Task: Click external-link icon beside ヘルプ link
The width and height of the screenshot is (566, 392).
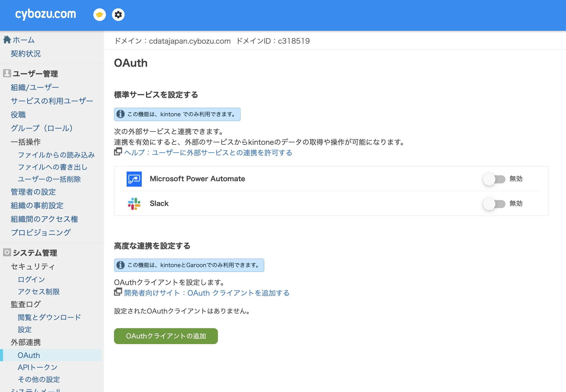Action: pos(118,152)
